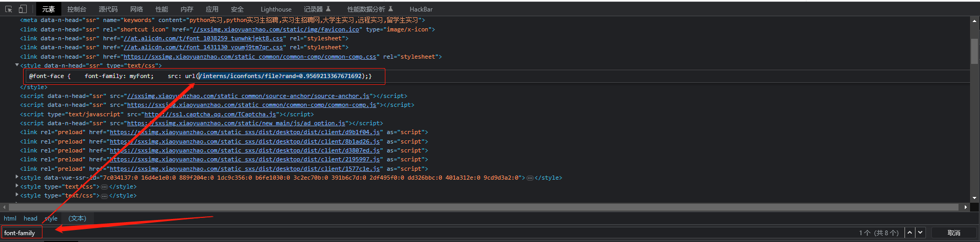Click the horizontal scrollbar right arrow
Screen dimensions: 980x242
point(966,207)
